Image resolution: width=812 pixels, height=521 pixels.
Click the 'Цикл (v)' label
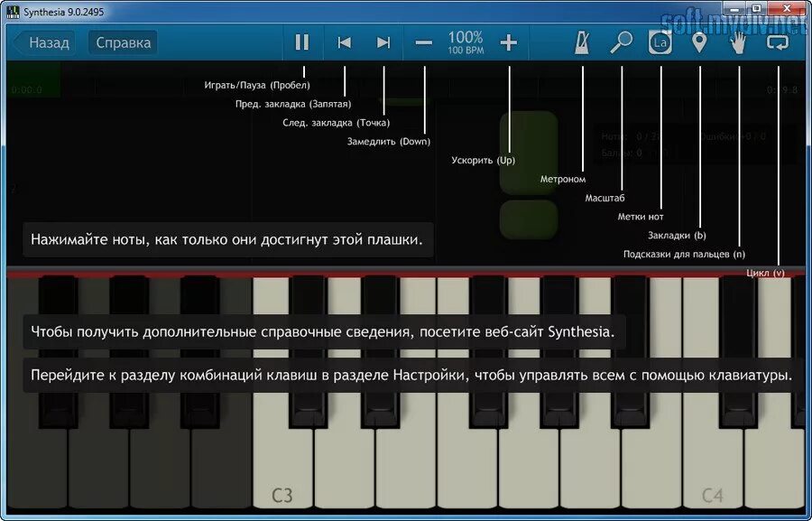pyautogui.click(x=765, y=273)
